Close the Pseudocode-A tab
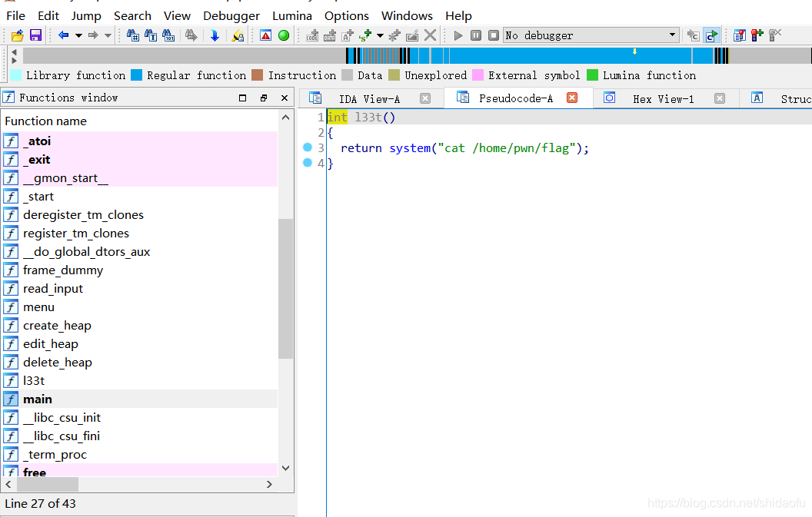 tap(572, 98)
